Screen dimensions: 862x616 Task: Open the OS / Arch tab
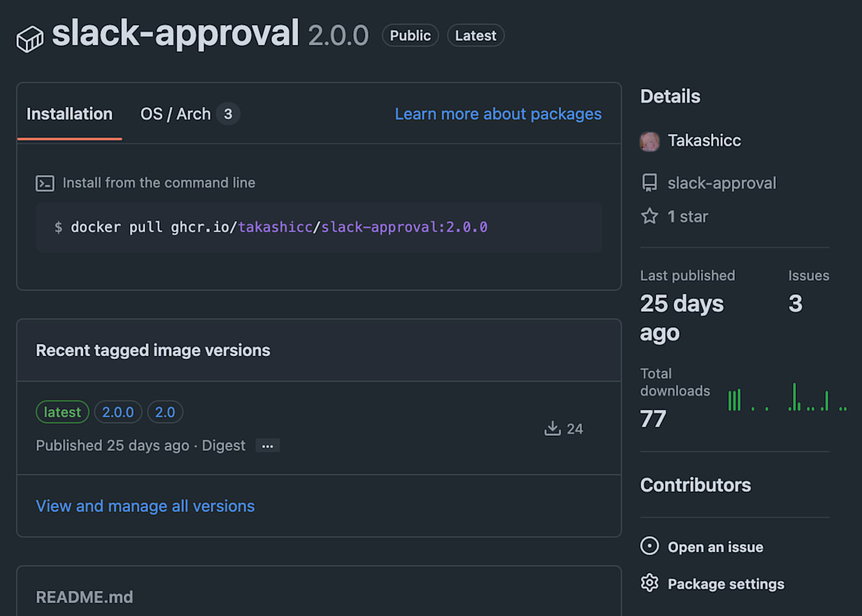click(190, 113)
